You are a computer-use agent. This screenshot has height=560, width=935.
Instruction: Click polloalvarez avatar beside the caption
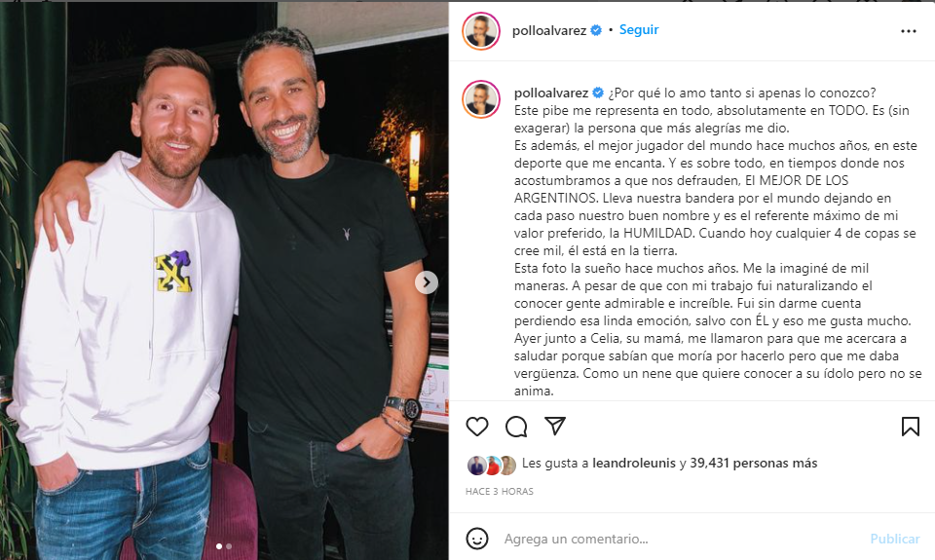(x=480, y=99)
